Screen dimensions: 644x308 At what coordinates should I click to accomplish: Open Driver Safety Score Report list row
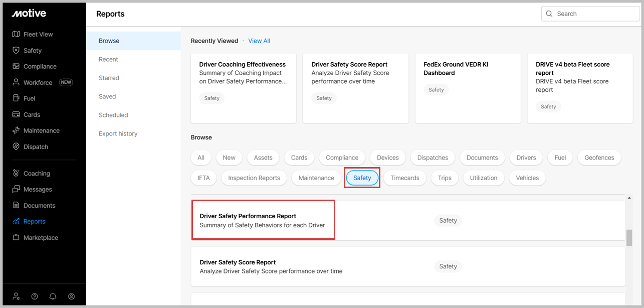(408, 266)
